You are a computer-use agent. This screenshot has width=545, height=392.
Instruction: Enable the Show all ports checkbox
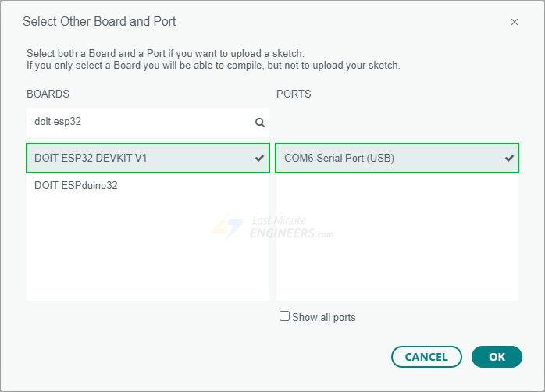coord(285,316)
